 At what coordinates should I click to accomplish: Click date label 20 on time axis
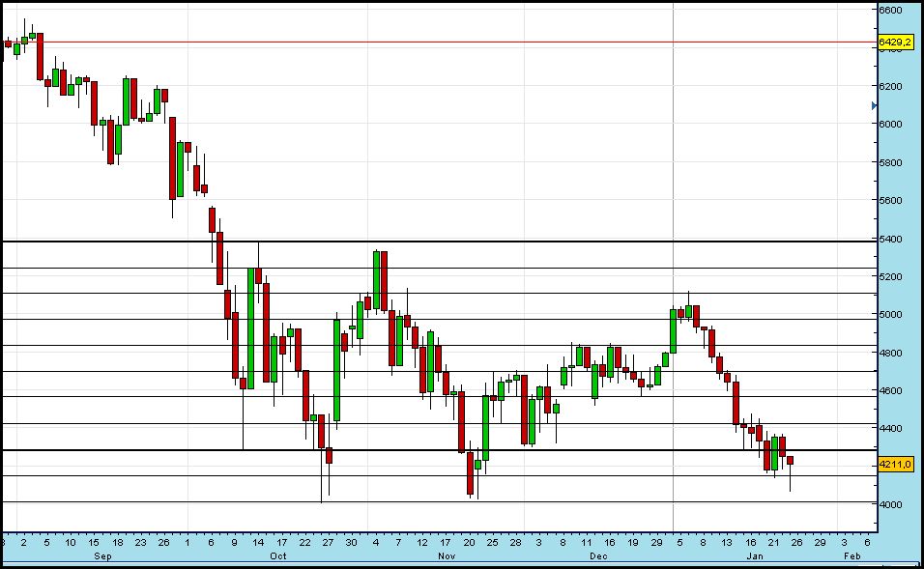point(469,543)
